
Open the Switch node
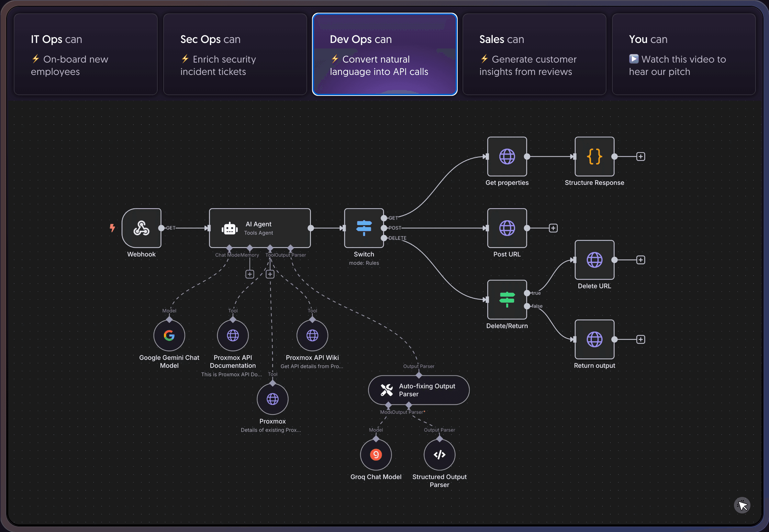point(364,228)
